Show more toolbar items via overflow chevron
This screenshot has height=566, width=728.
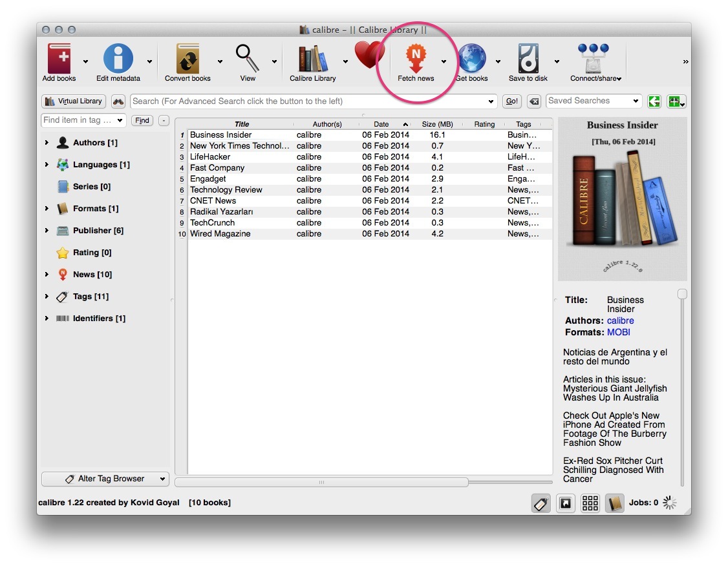pyautogui.click(x=685, y=61)
